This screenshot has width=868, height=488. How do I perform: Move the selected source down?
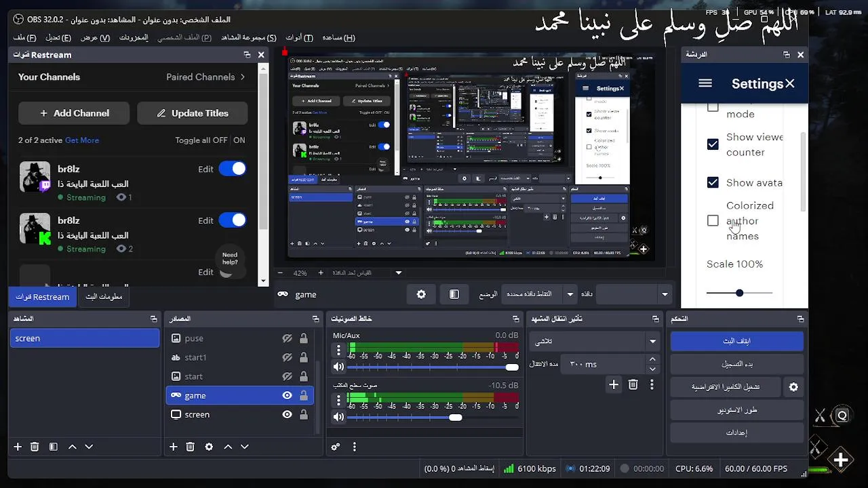(245, 447)
